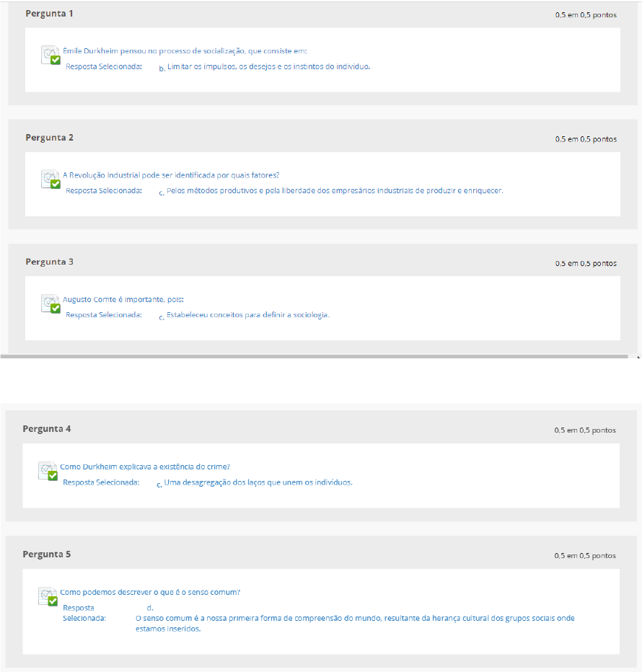642x672 pixels.
Task: Click the Pergunta 2 score '0,5 em 0,5 pontos'
Action: pos(586,139)
